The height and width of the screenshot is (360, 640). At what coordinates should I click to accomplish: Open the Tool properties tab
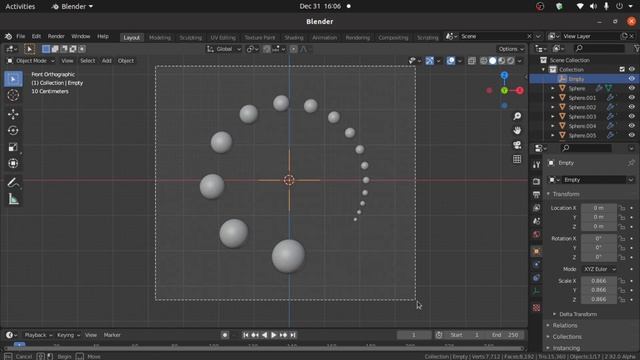click(x=536, y=164)
